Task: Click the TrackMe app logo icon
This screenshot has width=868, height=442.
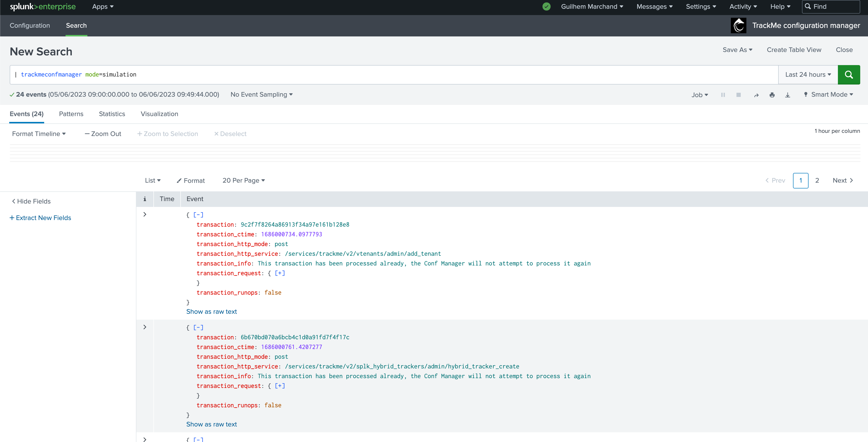Action: click(x=738, y=26)
